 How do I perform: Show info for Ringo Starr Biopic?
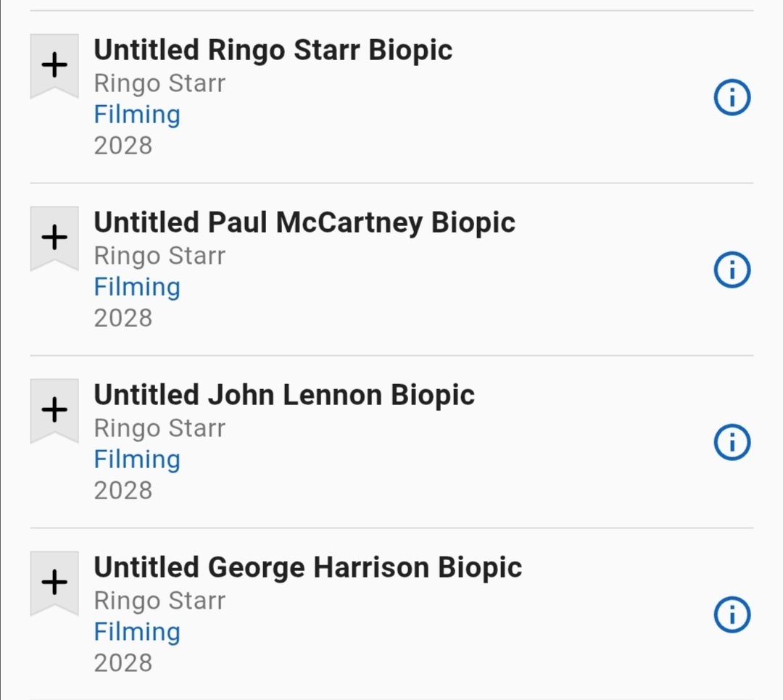732,98
